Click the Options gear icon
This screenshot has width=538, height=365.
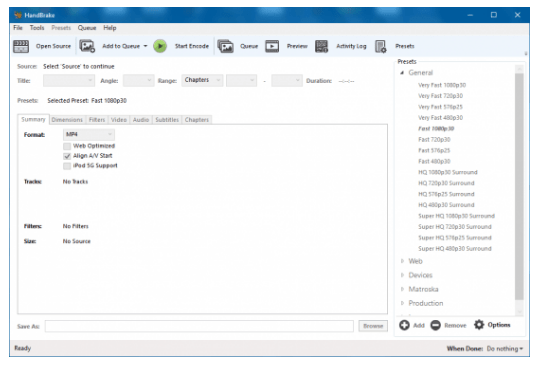(479, 325)
